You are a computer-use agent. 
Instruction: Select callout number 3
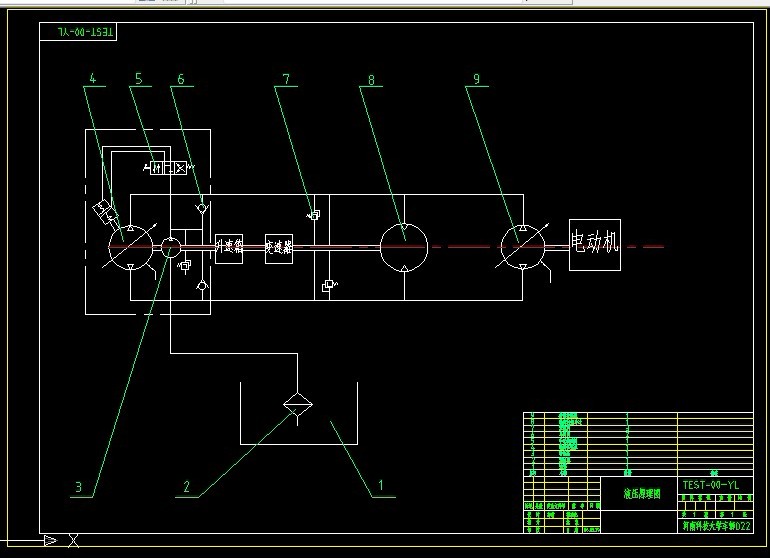pyautogui.click(x=79, y=486)
